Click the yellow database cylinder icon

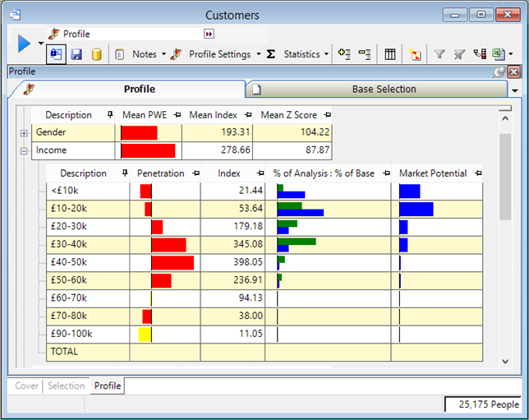click(96, 54)
